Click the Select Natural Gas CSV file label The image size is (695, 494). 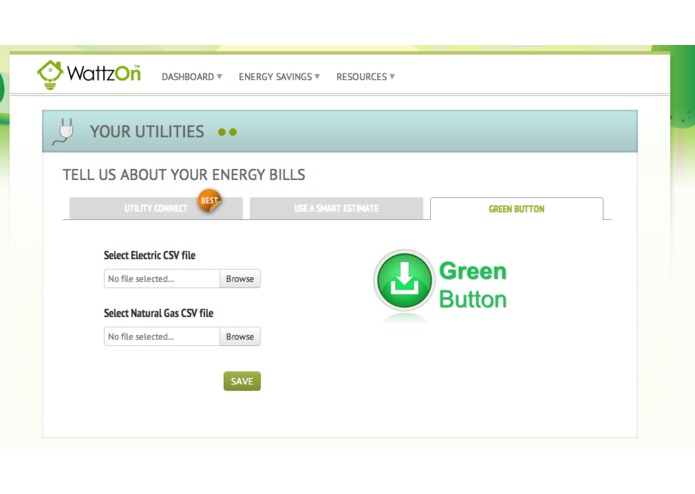tap(158, 313)
